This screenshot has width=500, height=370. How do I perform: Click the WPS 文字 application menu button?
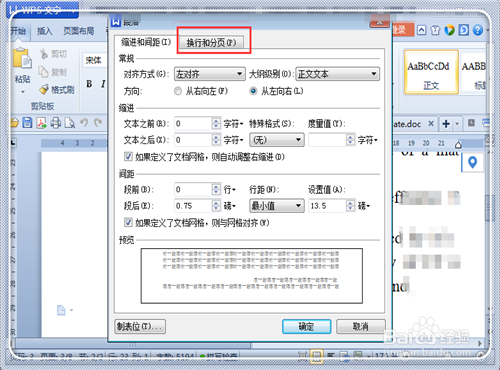pos(43,10)
